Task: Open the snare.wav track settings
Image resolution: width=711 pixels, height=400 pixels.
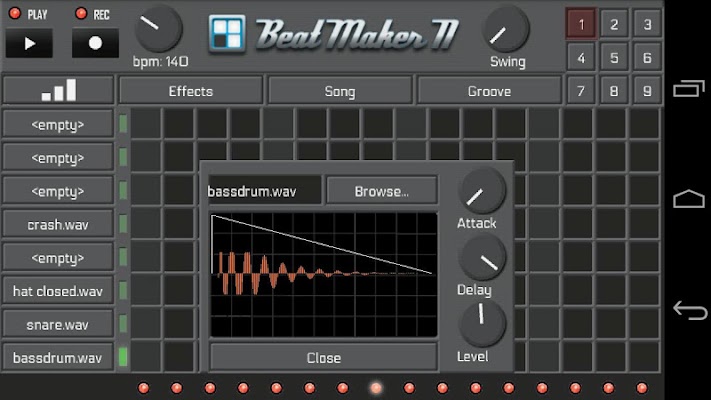Action: tap(58, 324)
